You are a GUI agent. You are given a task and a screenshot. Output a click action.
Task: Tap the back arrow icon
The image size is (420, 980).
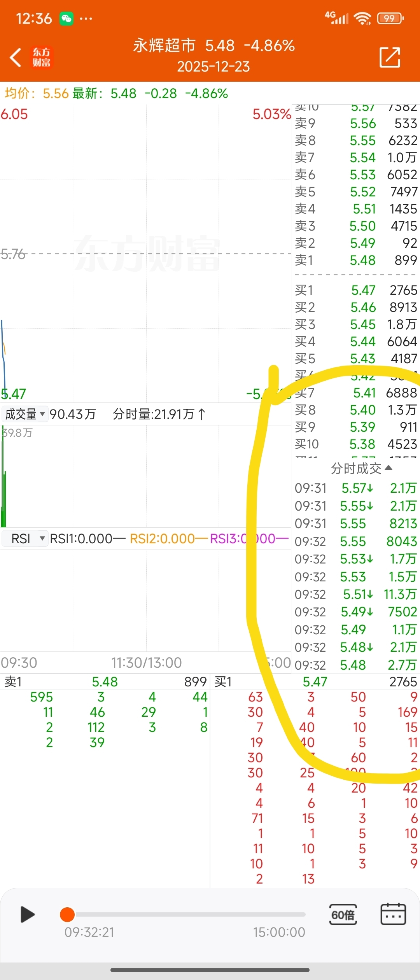16,58
